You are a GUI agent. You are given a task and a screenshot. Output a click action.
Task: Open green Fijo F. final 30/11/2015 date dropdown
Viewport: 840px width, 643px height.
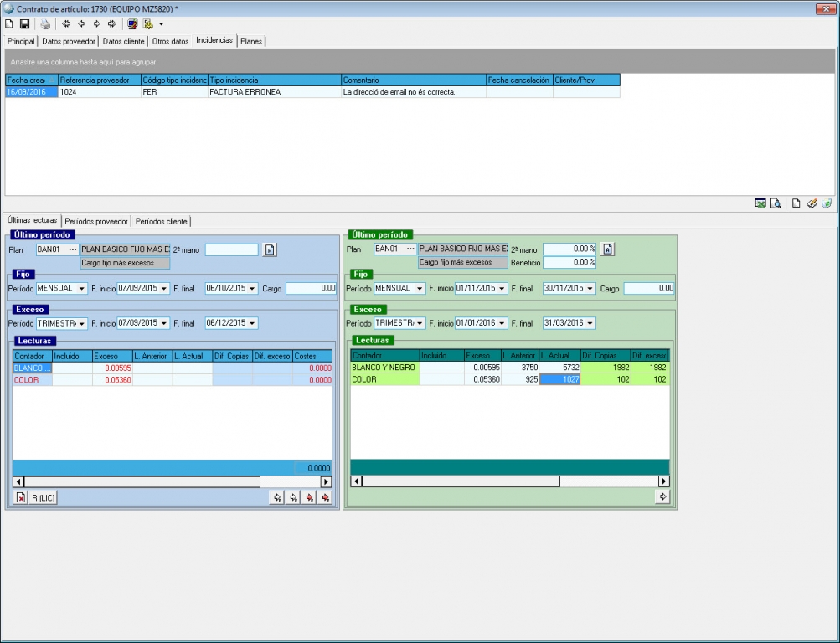click(x=590, y=289)
